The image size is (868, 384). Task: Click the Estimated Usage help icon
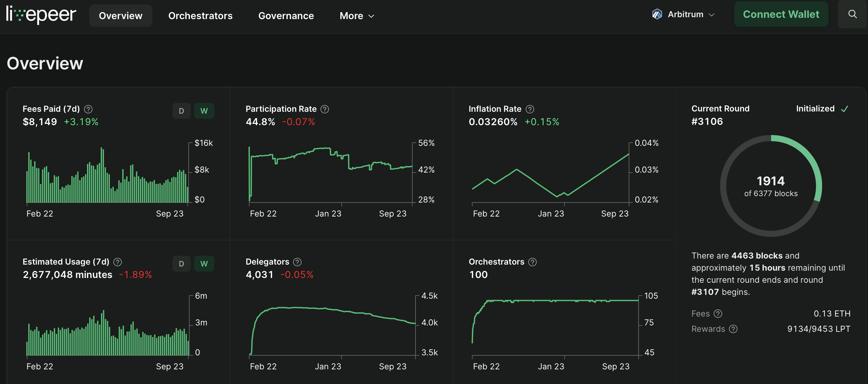[118, 262]
